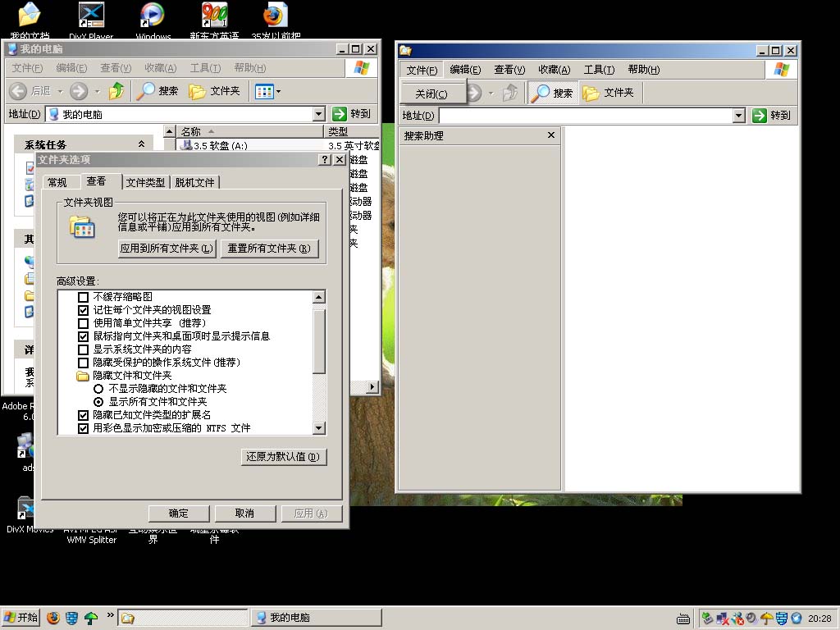Image resolution: width=840 pixels, height=630 pixels.
Task: Click the unnamed folder taskbar button
Action: 182,618
